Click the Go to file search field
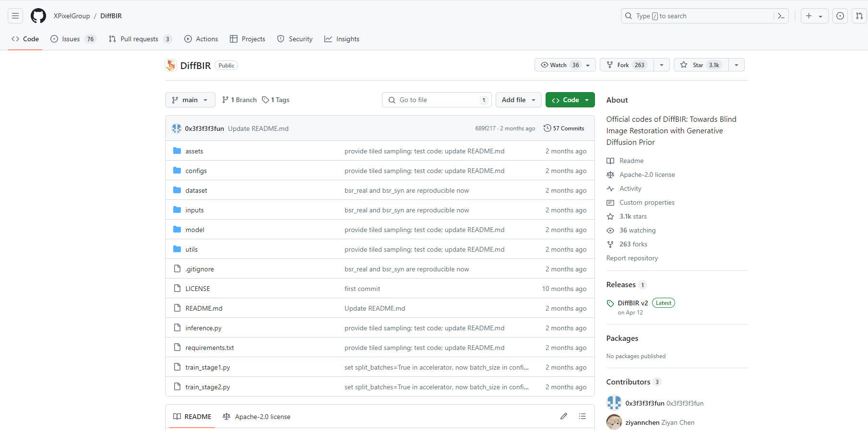The image size is (868, 431). click(437, 100)
